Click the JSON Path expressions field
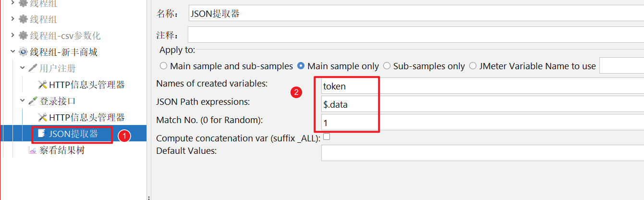644x200 pixels. click(x=480, y=104)
